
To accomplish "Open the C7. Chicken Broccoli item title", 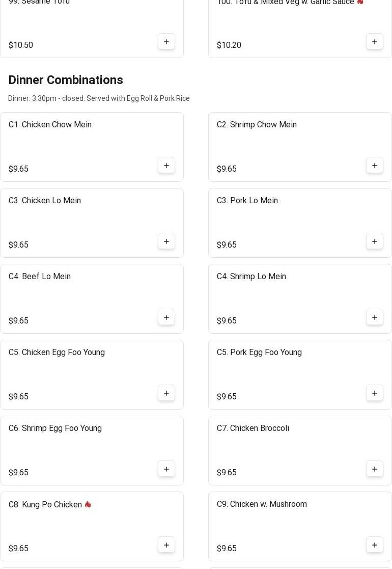I will pyautogui.click(x=253, y=428).
